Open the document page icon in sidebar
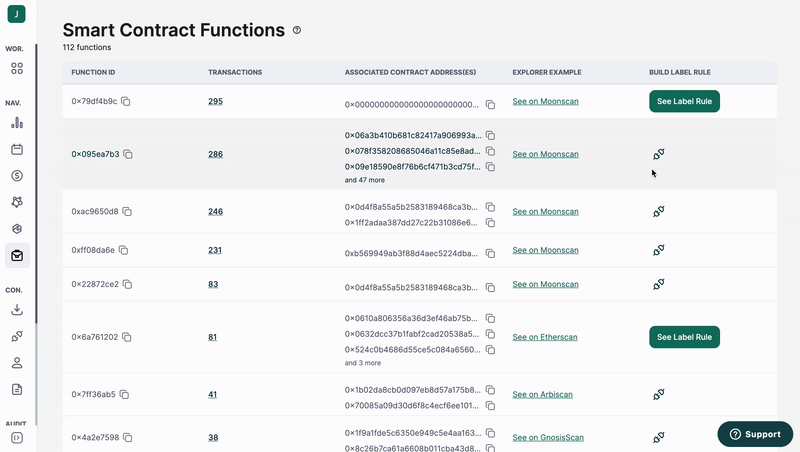 17,389
